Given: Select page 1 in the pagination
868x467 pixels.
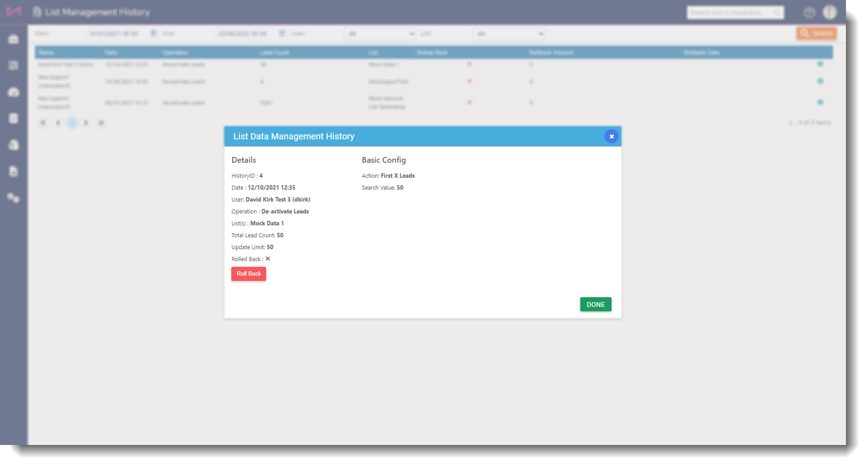Looking at the screenshot, I should [x=72, y=123].
